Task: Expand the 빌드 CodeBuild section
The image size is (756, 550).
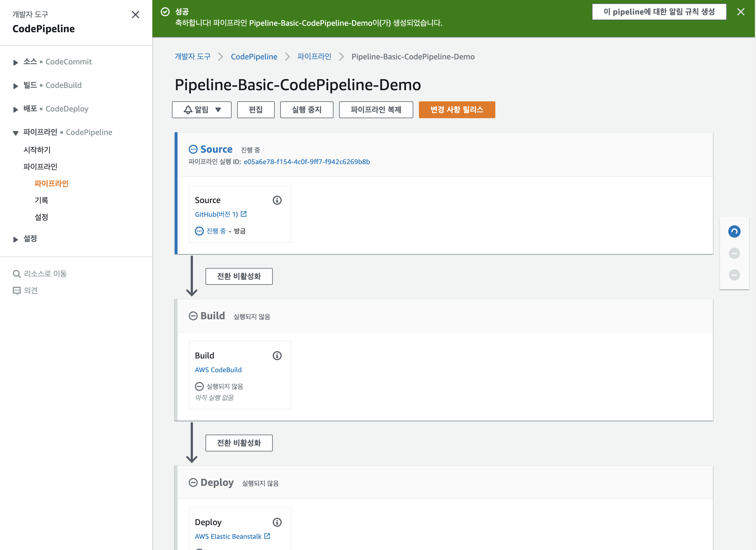Action: [x=15, y=86]
